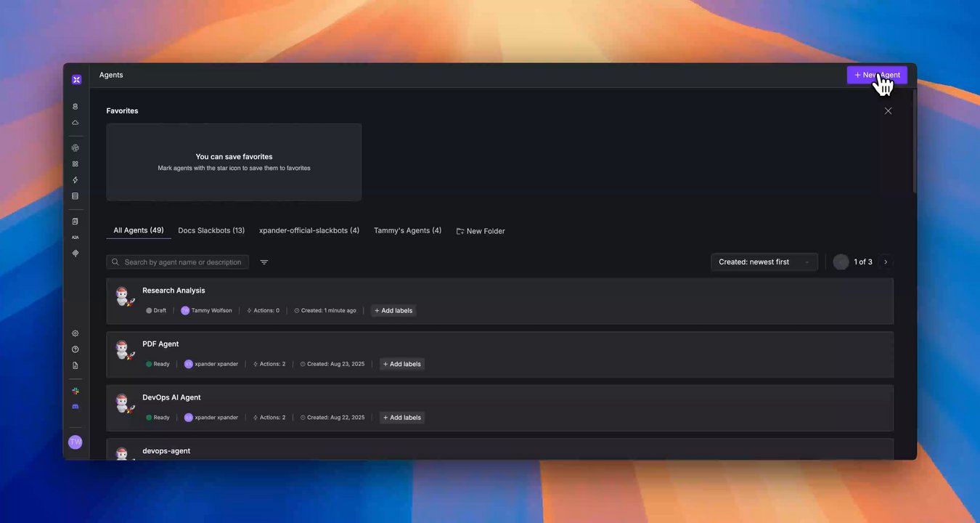Click Created: Aug 23, 2025 text
The width and height of the screenshot is (980, 523).
tap(332, 364)
